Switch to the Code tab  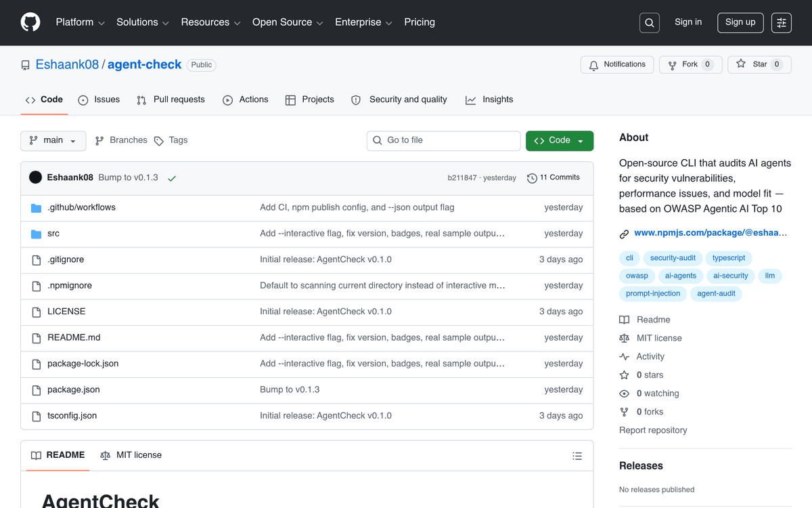[x=44, y=100]
